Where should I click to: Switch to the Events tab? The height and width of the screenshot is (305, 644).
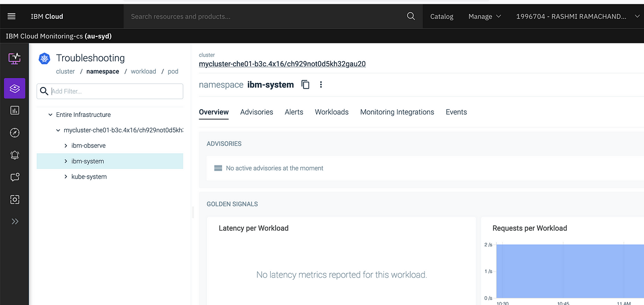pyautogui.click(x=456, y=112)
